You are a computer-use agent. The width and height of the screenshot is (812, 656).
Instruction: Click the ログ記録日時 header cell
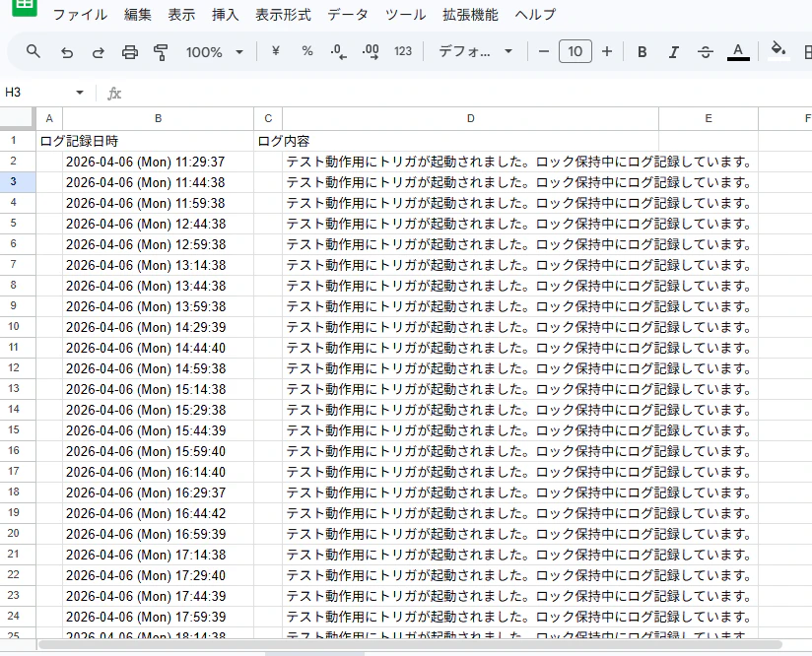point(79,141)
